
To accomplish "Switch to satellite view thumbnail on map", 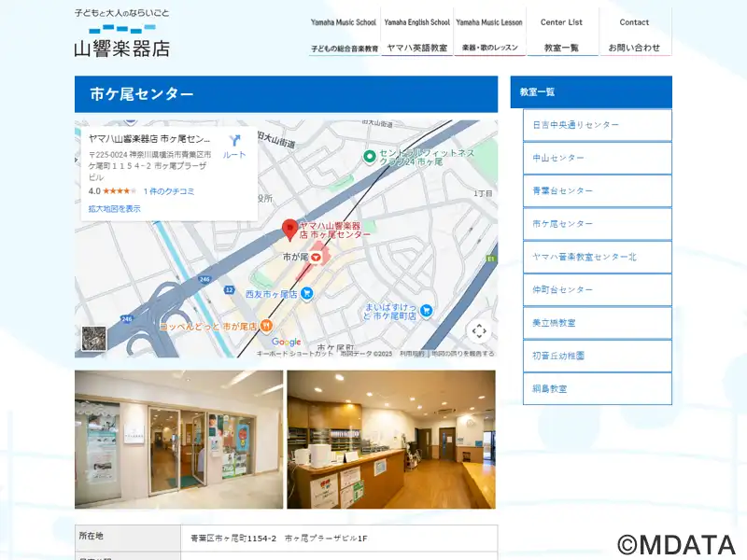I will coord(93,339).
